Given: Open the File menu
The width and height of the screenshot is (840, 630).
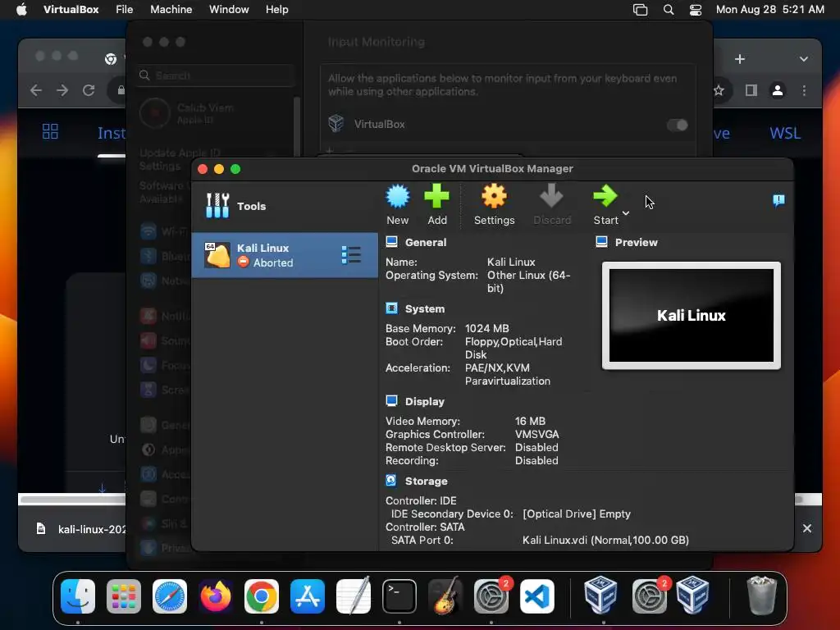Looking at the screenshot, I should tap(125, 10).
